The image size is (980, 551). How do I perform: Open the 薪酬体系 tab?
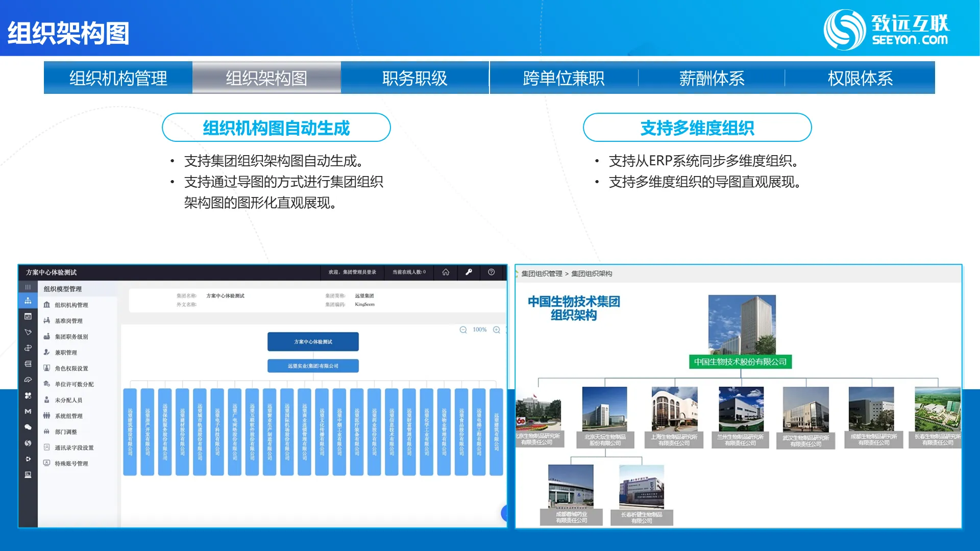712,78
